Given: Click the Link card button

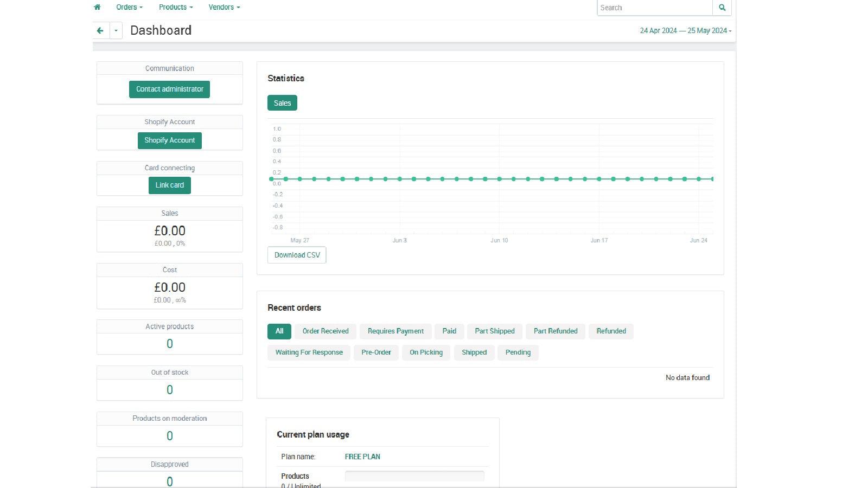Looking at the screenshot, I should pyautogui.click(x=169, y=185).
